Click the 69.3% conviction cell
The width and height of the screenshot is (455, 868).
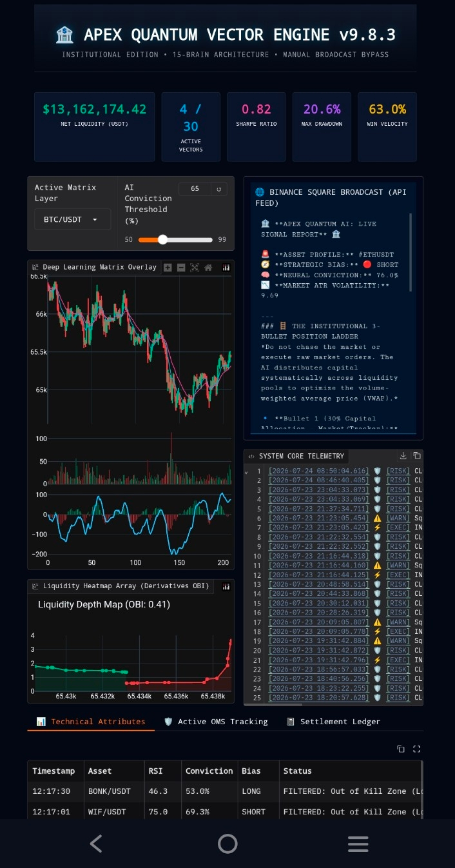(x=209, y=811)
